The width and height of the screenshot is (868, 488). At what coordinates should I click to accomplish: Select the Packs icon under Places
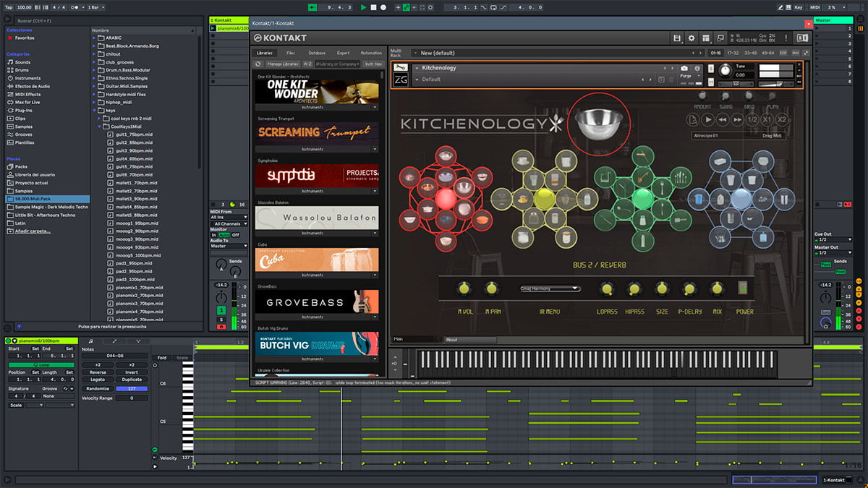click(10, 166)
